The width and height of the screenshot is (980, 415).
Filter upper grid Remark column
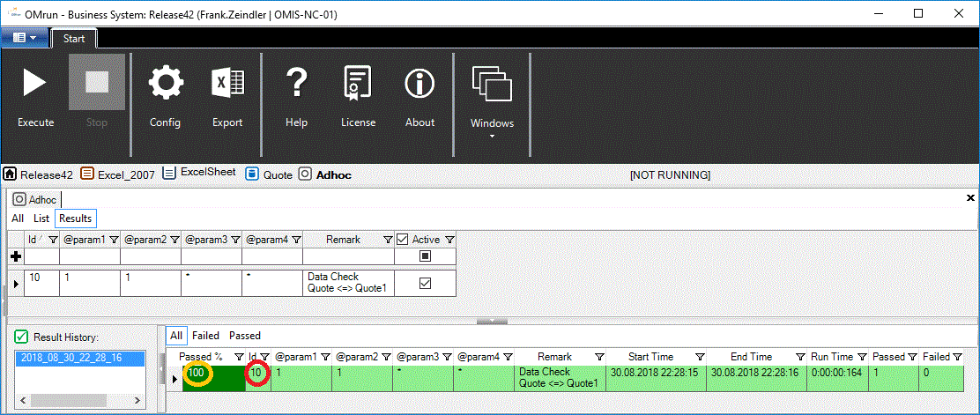click(x=388, y=240)
